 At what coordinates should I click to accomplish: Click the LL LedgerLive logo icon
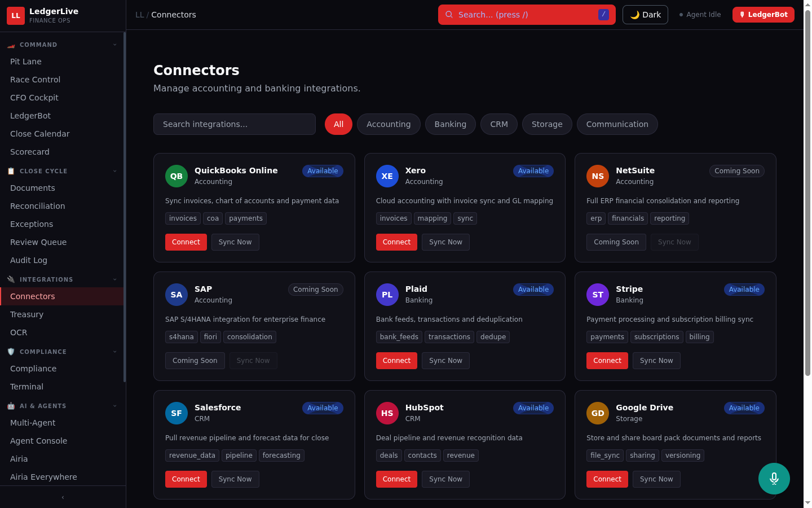(x=16, y=16)
